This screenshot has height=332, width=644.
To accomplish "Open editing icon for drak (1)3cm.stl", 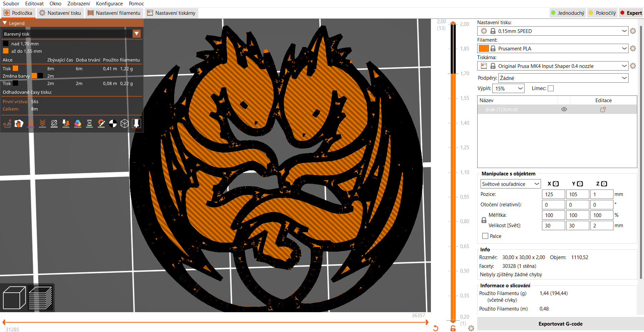I will [603, 110].
